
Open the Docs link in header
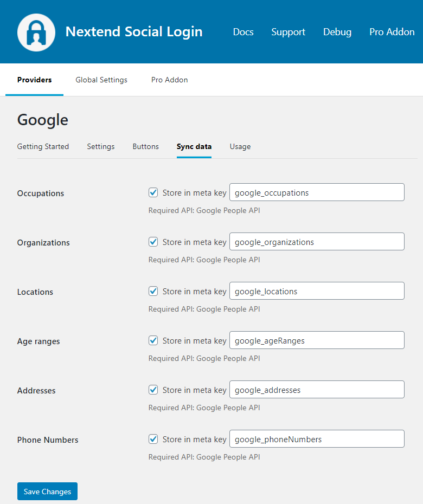pos(243,32)
